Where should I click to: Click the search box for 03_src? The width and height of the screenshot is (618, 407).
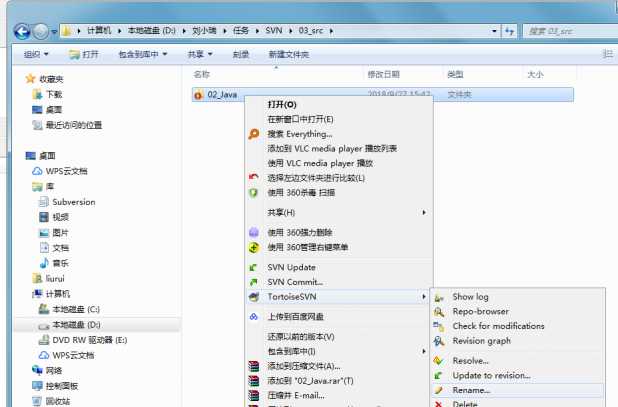570,31
